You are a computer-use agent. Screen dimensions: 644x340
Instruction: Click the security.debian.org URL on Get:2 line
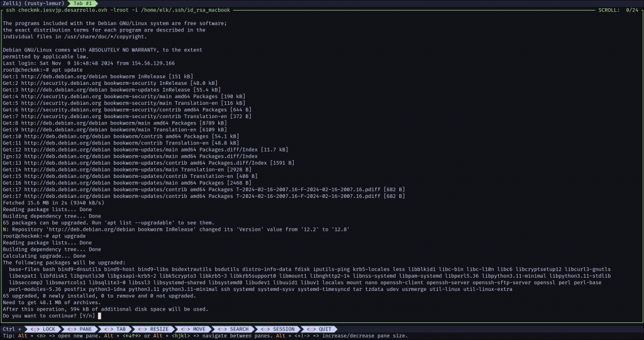[63, 82]
